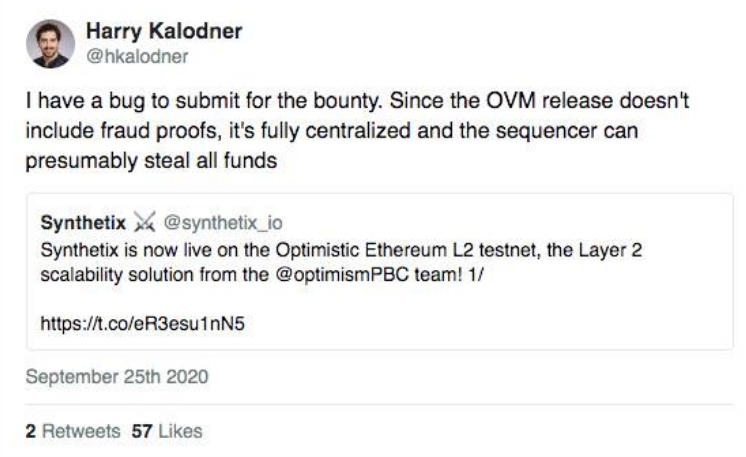Open the @synthetix_io handle

223,223
